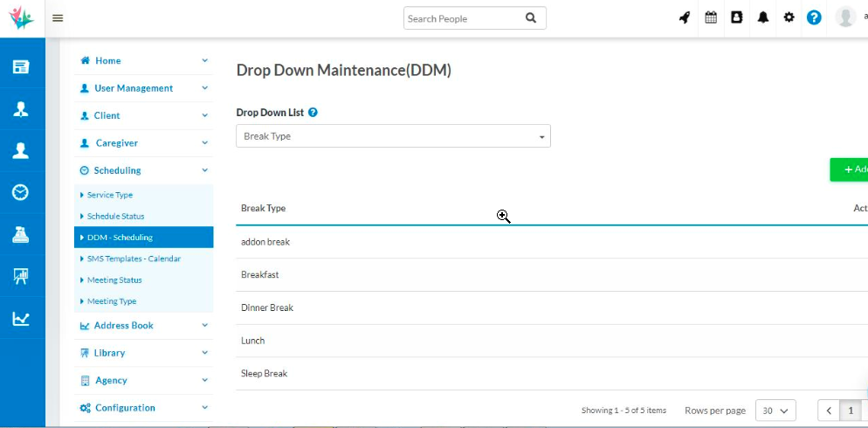Open User Management menu item
The height and width of the screenshot is (428, 868).
[x=134, y=88]
